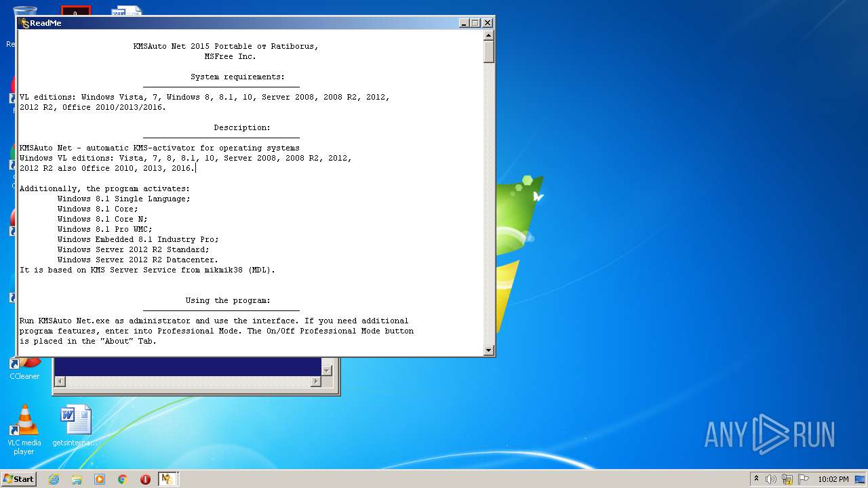Click the ReadMe vertical scrollbar thumb
This screenshot has height=488, width=868.
tap(488, 52)
